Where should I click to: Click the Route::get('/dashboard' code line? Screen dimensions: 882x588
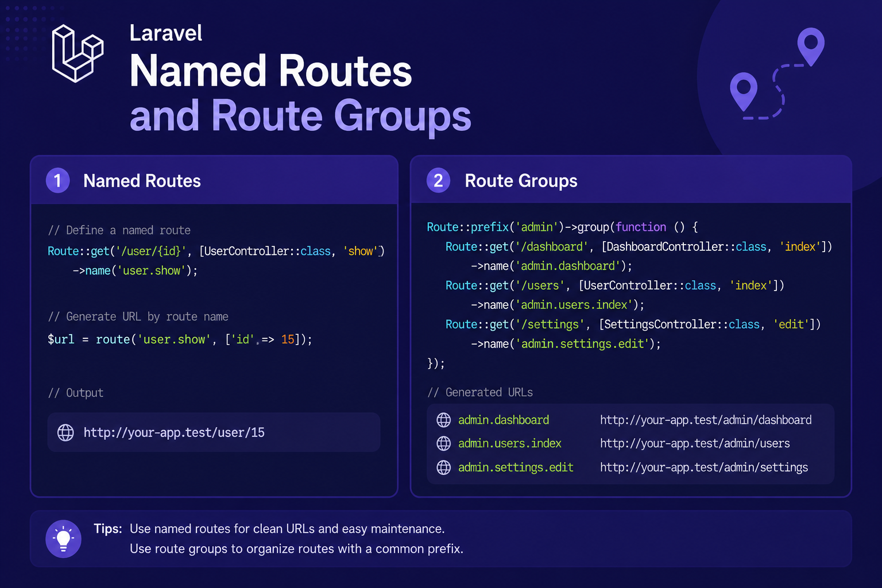[x=639, y=247]
